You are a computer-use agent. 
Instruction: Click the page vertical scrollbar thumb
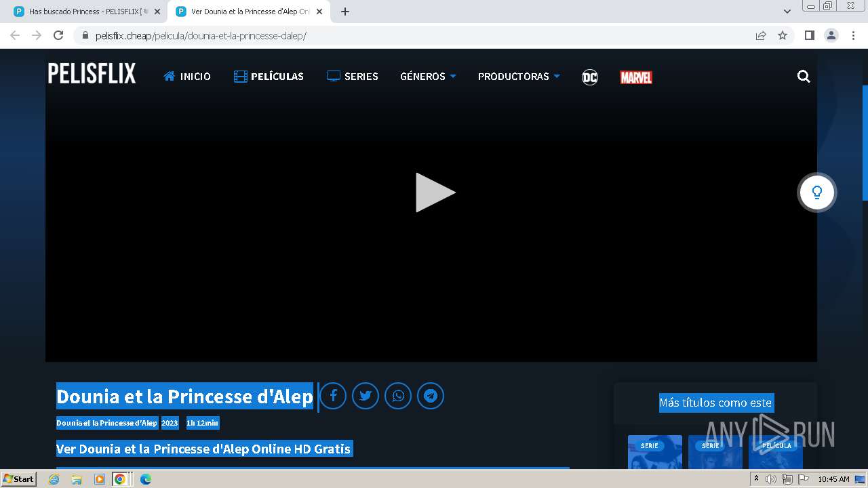865,142
